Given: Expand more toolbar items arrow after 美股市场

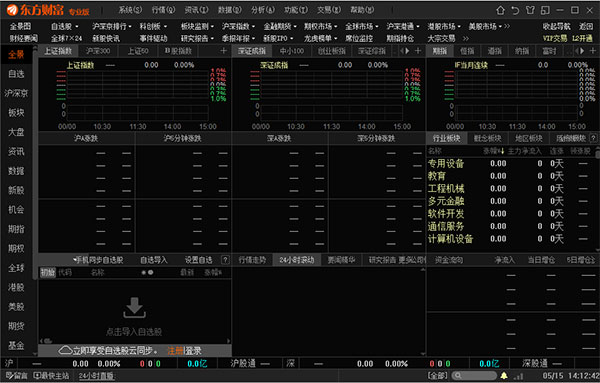Looking at the screenshot, I should pos(507,26).
